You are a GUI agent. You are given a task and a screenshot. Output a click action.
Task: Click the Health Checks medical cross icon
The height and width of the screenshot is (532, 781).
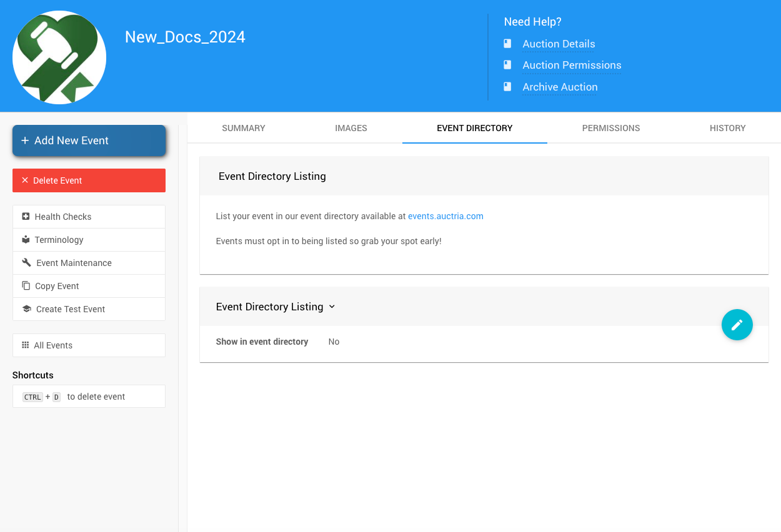click(26, 217)
